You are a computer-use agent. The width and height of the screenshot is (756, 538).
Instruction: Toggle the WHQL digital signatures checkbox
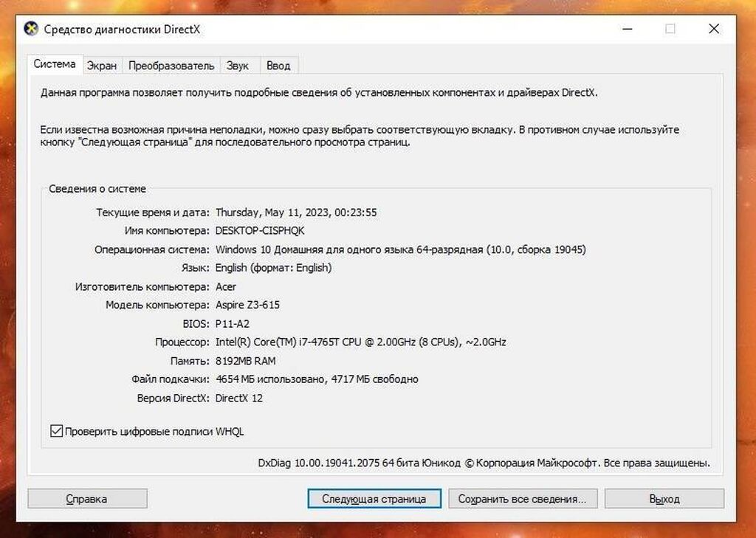coord(57,431)
